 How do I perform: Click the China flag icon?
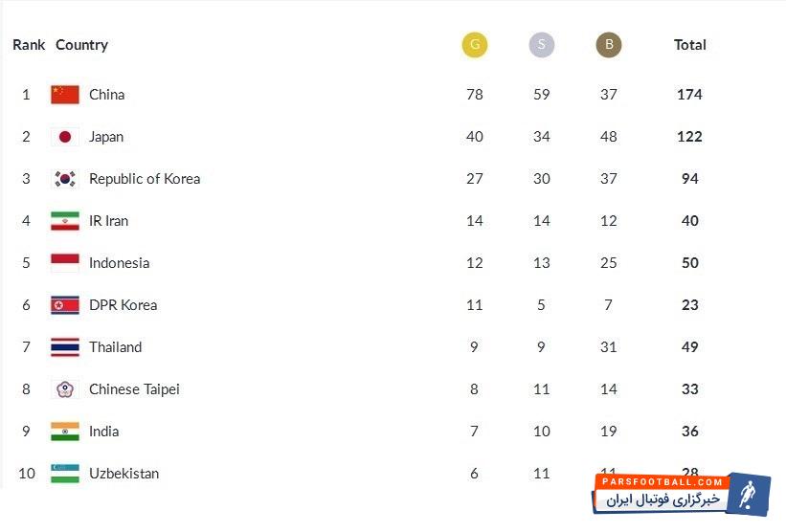tap(65, 95)
